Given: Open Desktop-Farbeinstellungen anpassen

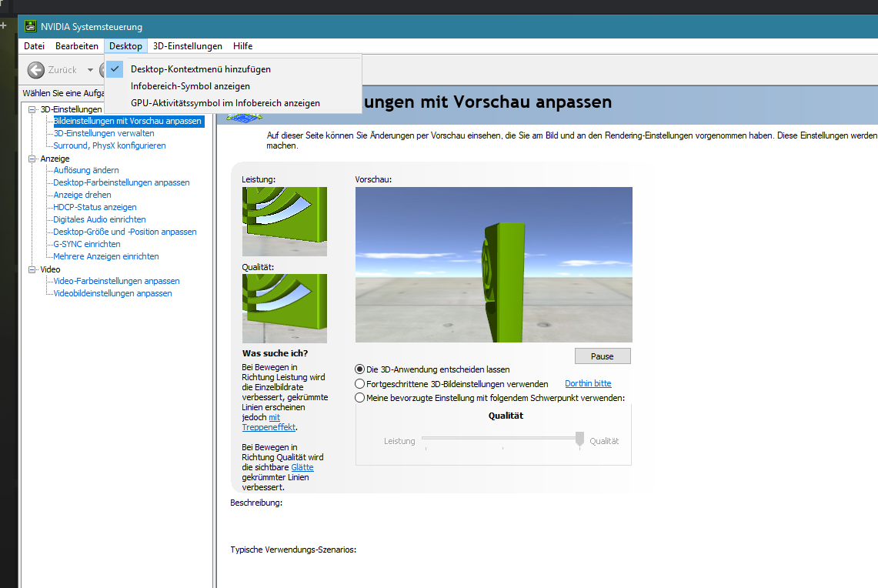Looking at the screenshot, I should click(122, 182).
